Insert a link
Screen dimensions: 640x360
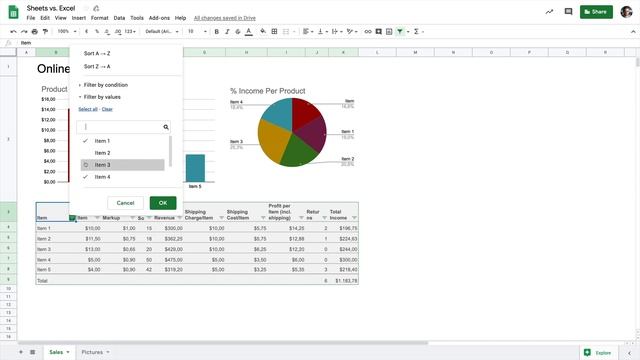pyautogui.click(x=368, y=31)
